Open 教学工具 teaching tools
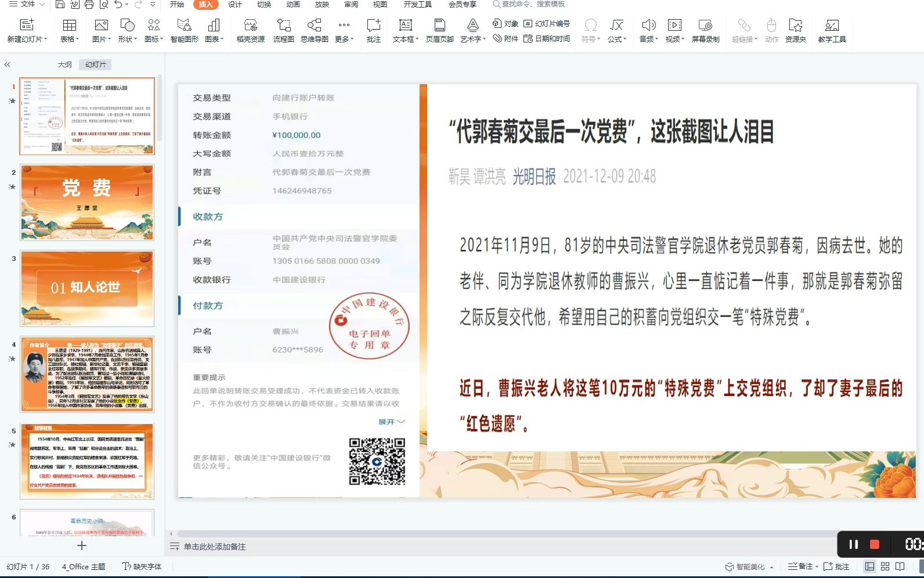 click(832, 31)
